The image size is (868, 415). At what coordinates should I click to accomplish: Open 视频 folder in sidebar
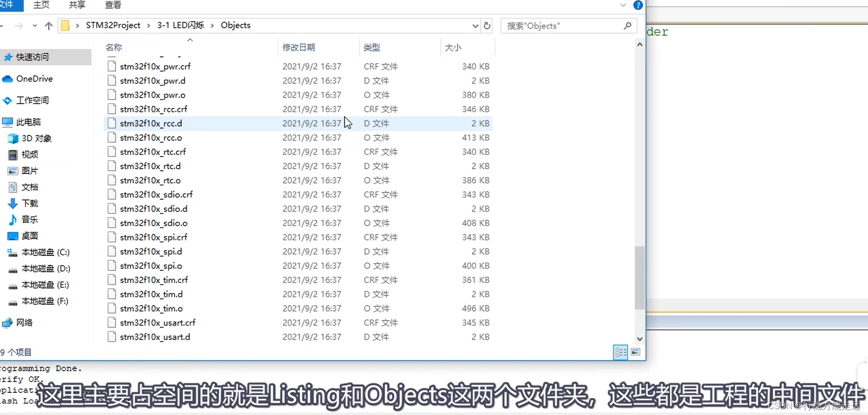pos(30,155)
